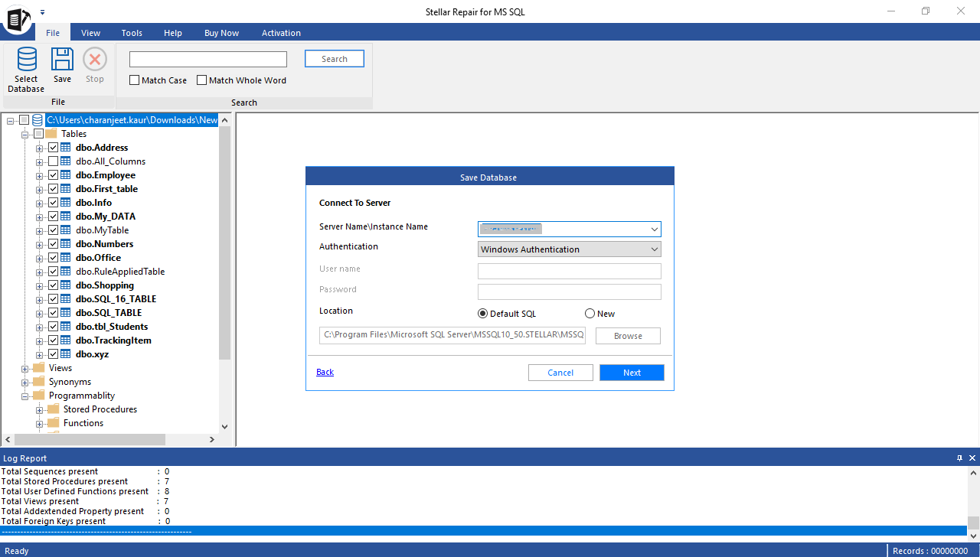The height and width of the screenshot is (557, 980).
Task: Switch to the Activation tab
Action: (x=281, y=33)
